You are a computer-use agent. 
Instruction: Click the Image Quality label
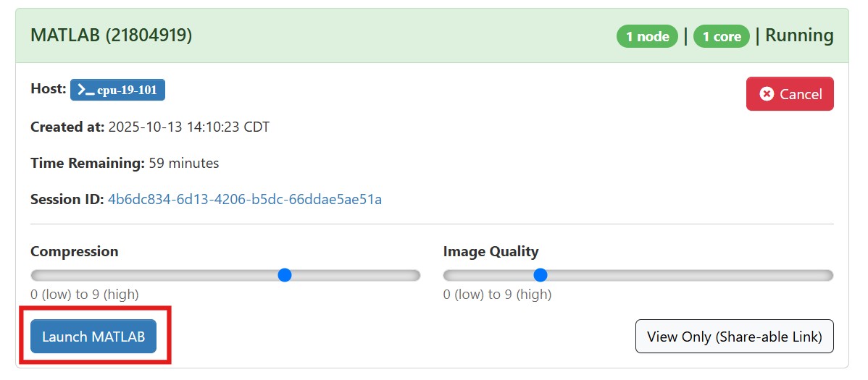491,252
